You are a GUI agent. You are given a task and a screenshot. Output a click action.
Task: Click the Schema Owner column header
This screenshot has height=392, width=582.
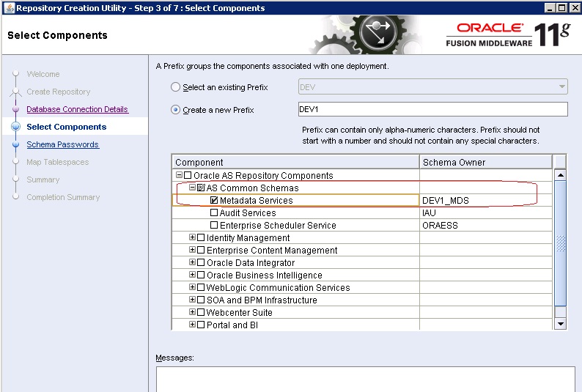(486, 162)
